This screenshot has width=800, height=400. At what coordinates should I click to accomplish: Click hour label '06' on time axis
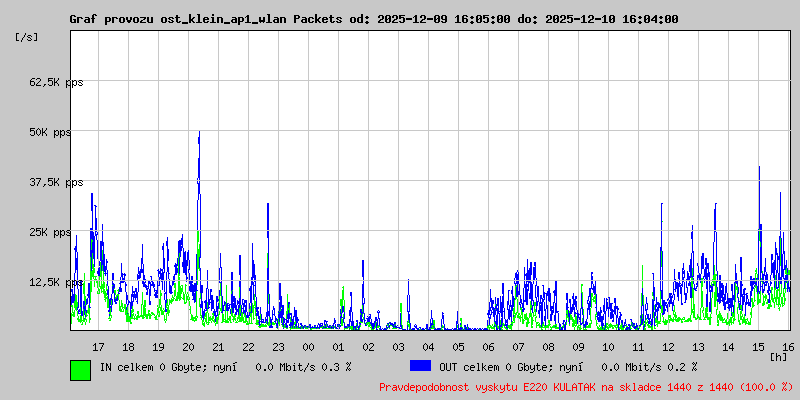click(x=488, y=347)
